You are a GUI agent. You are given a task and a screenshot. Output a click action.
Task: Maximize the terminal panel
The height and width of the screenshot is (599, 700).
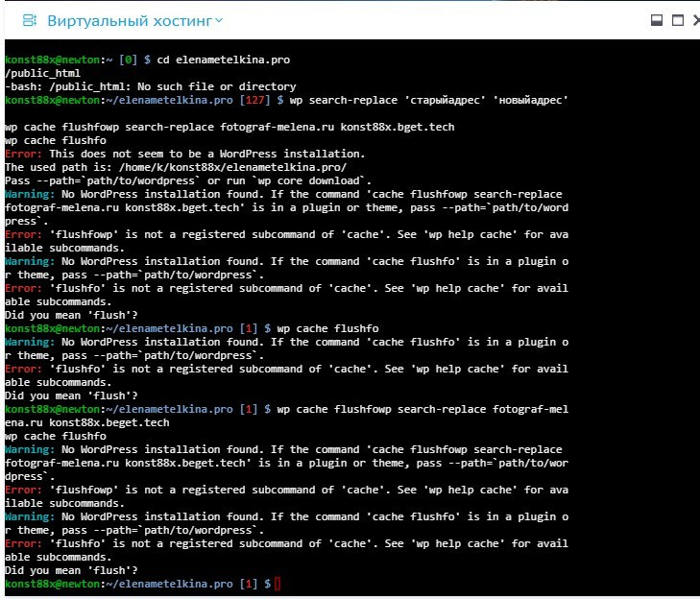[x=677, y=20]
